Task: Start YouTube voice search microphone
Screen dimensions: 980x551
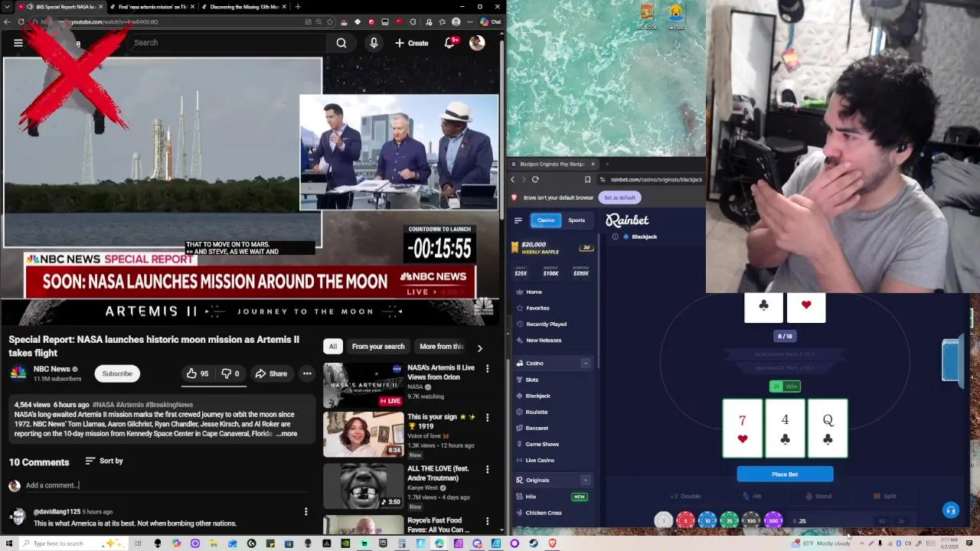Action: coord(374,43)
